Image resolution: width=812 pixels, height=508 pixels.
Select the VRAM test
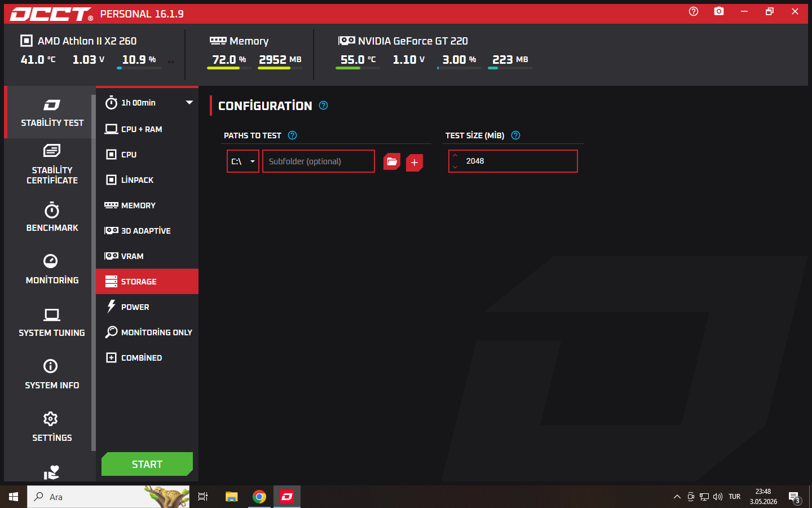(x=147, y=256)
